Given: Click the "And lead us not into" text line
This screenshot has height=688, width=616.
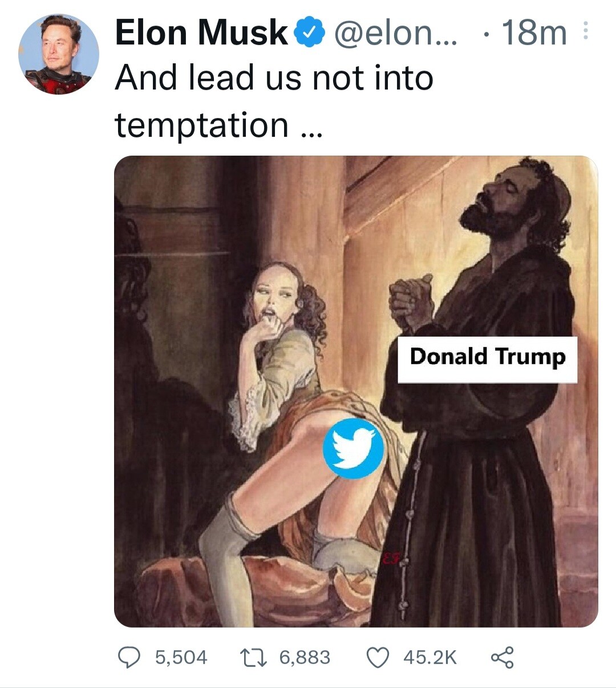Looking at the screenshot, I should coord(274,78).
